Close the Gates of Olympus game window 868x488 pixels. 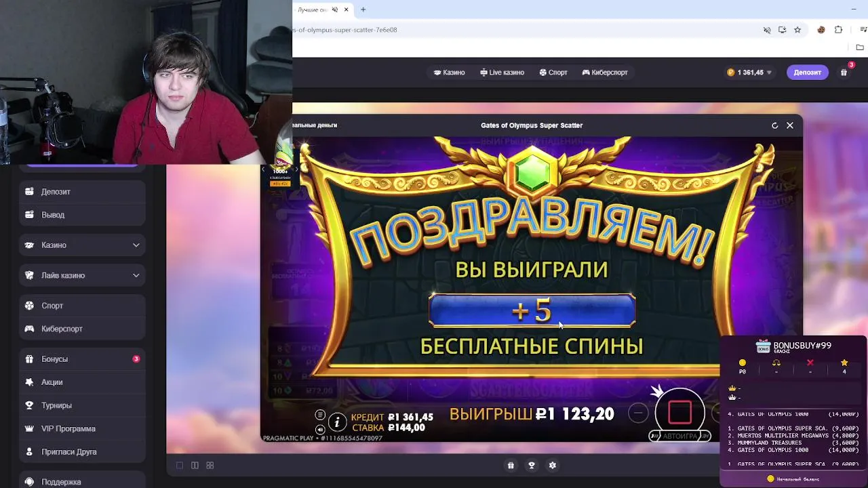point(790,125)
